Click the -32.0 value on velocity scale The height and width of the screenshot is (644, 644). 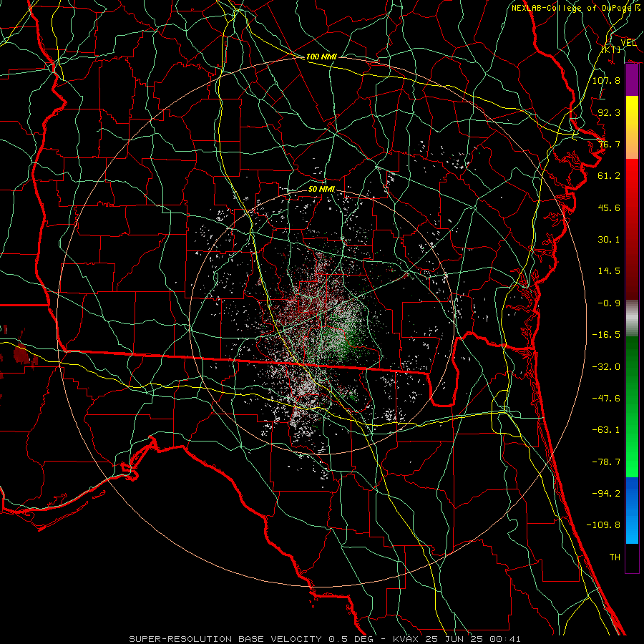pyautogui.click(x=606, y=367)
